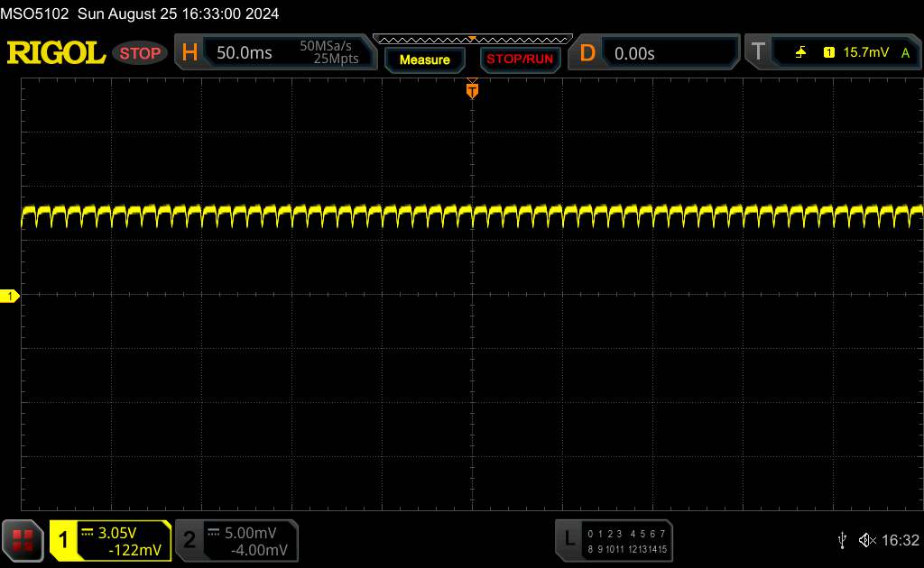
Task: Select channel 1 3.05V scale value
Action: tap(117, 533)
